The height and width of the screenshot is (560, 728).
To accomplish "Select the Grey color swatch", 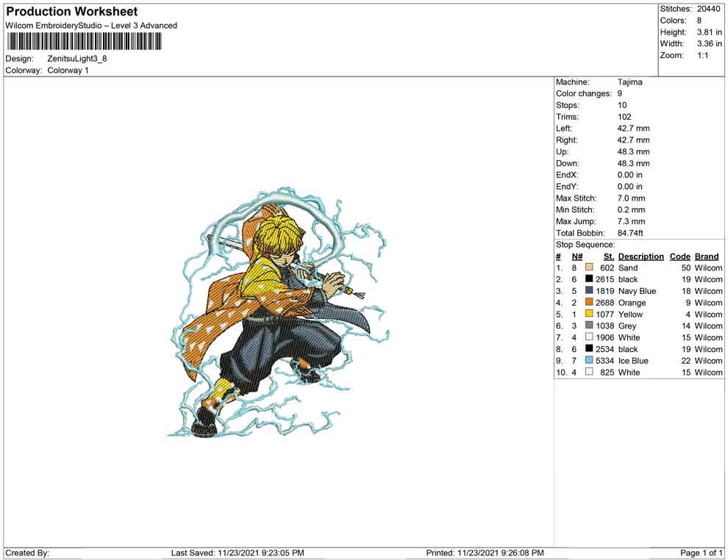I will [589, 326].
